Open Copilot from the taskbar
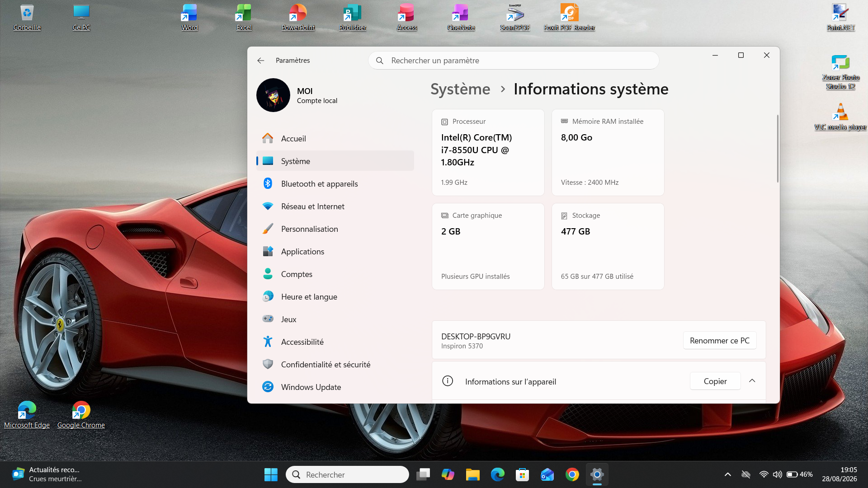This screenshot has width=868, height=488. point(448,475)
